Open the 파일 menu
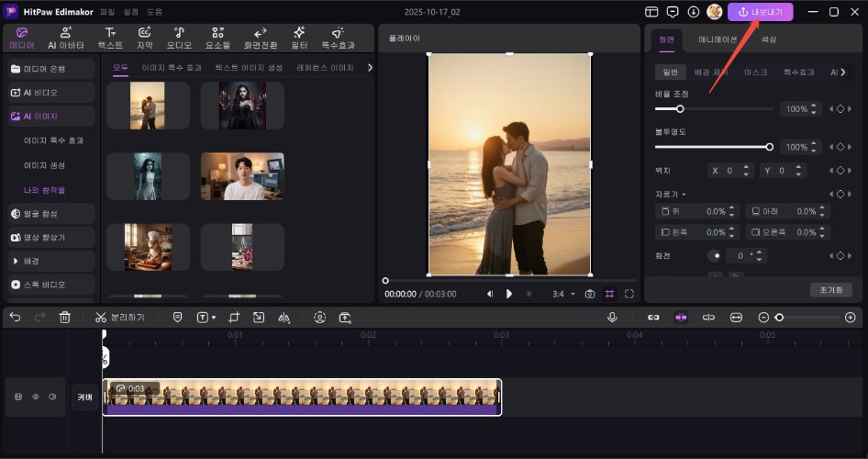 (x=109, y=12)
